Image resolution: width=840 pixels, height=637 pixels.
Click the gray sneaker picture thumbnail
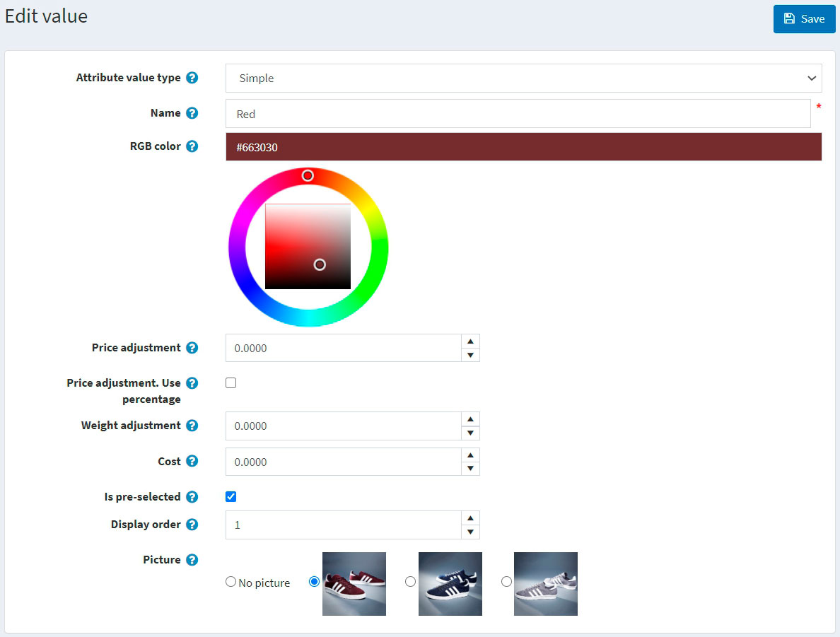coord(545,584)
